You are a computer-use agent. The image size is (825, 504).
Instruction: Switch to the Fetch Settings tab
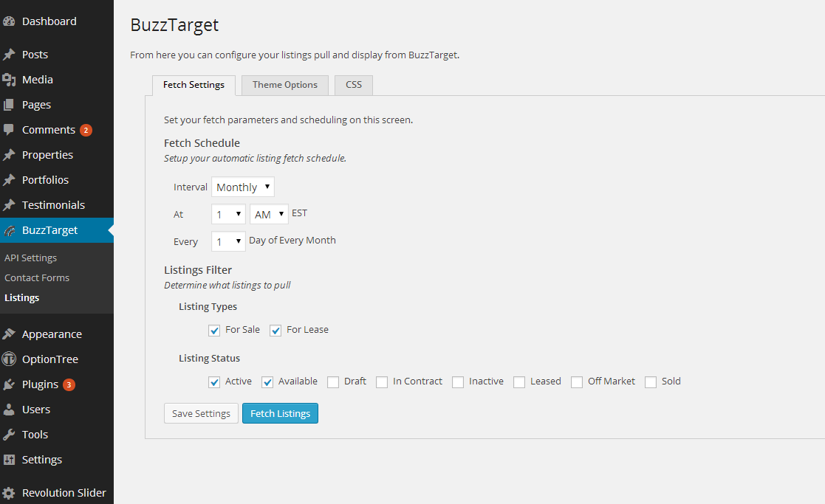point(194,85)
